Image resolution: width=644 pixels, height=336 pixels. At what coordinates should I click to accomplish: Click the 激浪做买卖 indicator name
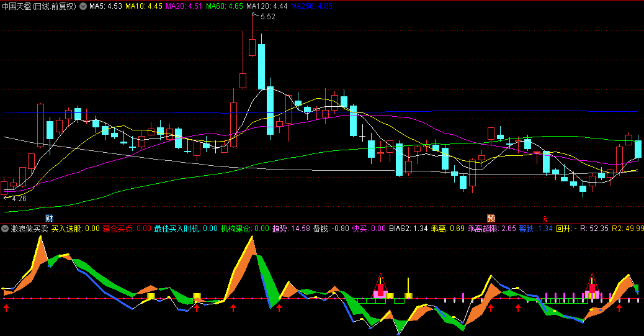pos(29,229)
